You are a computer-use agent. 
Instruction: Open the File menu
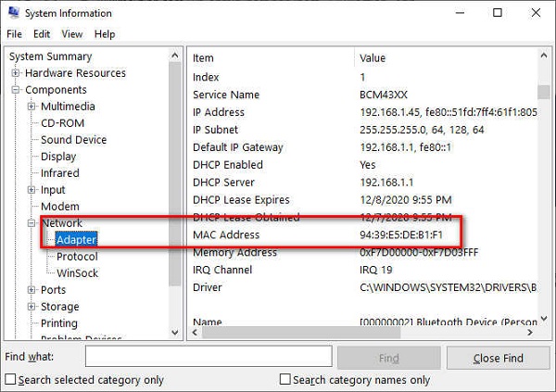(x=14, y=34)
